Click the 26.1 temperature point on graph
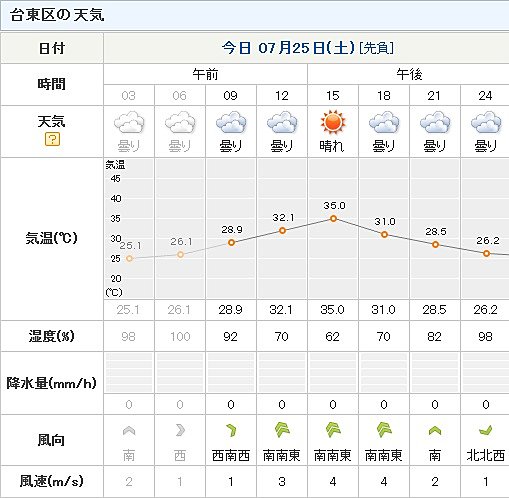 (x=180, y=255)
